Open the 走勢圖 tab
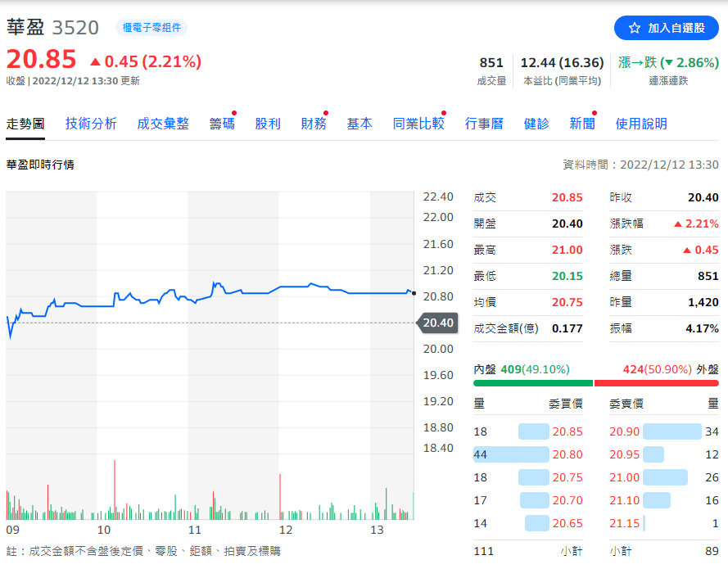 tap(25, 124)
